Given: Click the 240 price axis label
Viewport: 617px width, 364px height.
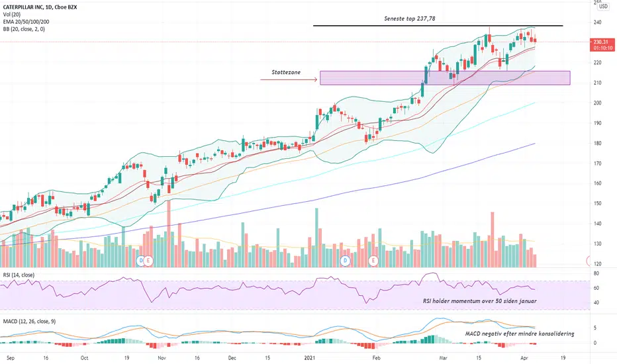Looking at the screenshot, I should click(597, 23).
